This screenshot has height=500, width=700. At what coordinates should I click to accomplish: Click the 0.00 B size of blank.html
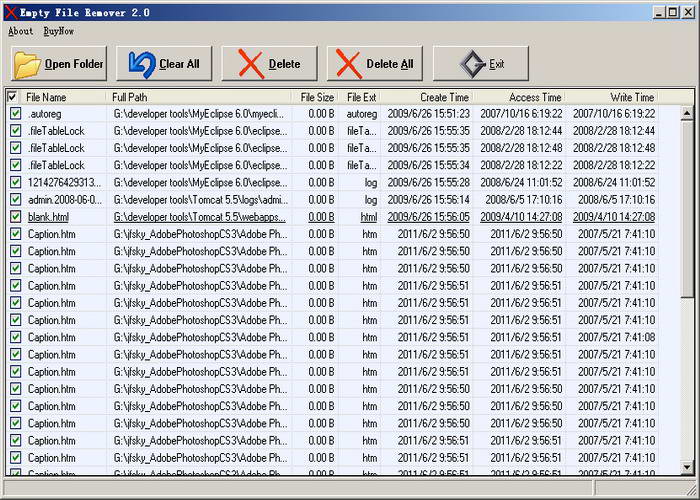[x=321, y=217]
